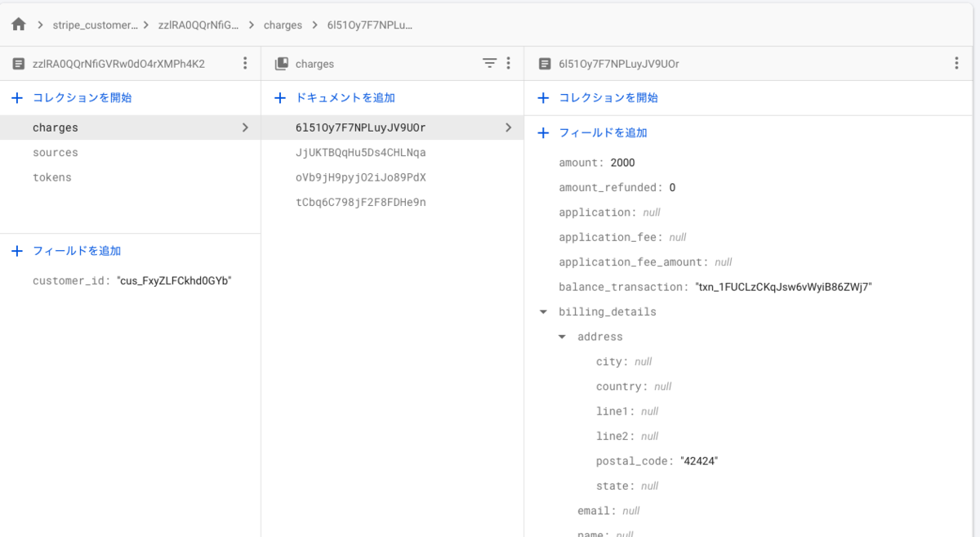Open document JjUKTBQqHu5Ds4CHLNqa
Screen dimensions: 980x537
[x=361, y=152]
